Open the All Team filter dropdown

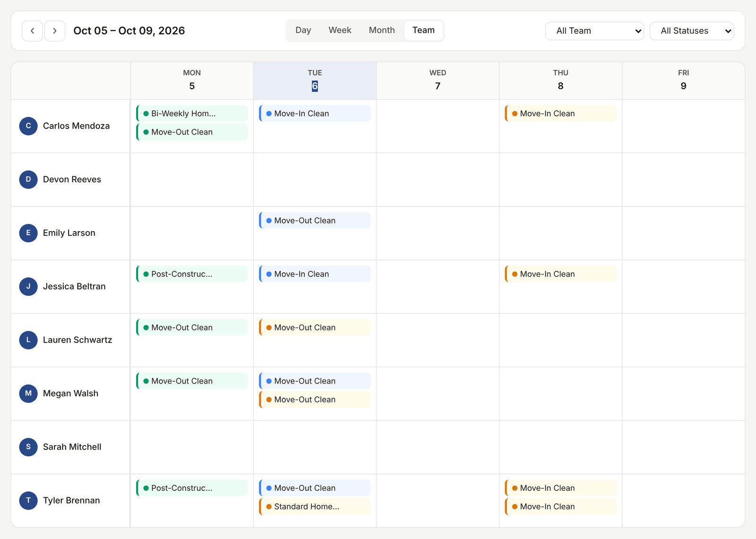[x=594, y=31]
